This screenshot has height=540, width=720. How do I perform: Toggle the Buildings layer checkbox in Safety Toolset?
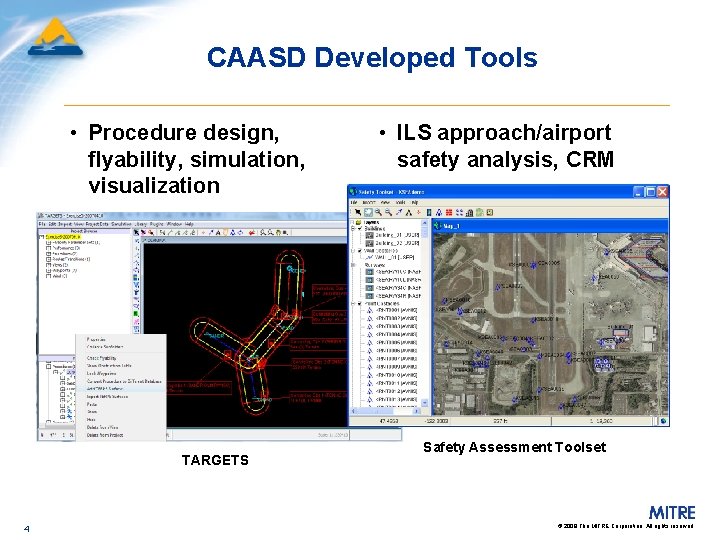360,228
